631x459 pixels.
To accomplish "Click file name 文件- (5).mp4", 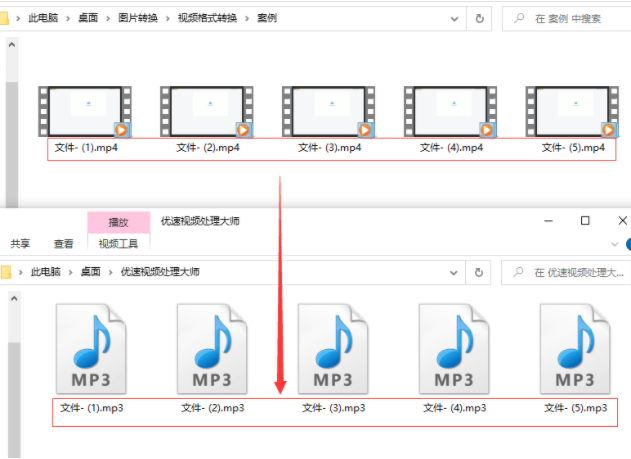I will pyautogui.click(x=573, y=148).
